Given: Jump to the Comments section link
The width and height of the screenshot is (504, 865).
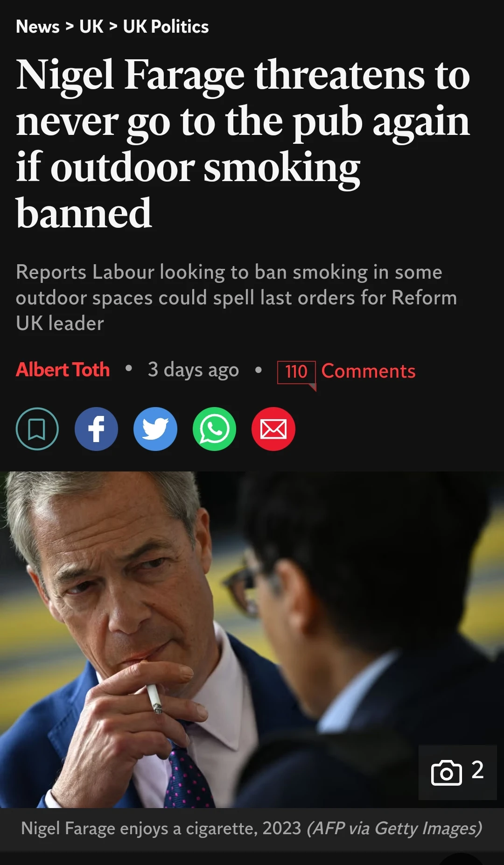Looking at the screenshot, I should tap(368, 371).
